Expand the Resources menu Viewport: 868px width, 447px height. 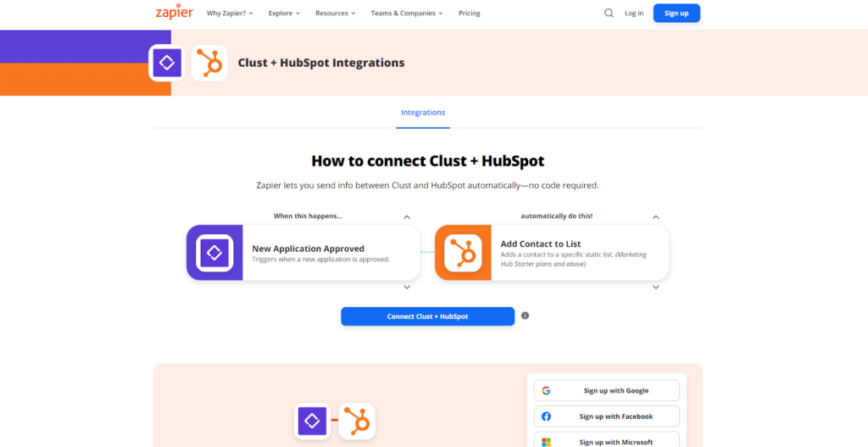click(x=336, y=14)
